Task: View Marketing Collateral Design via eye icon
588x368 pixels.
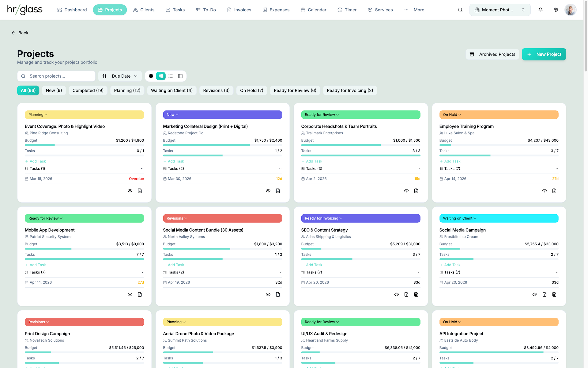Action: 268,191
